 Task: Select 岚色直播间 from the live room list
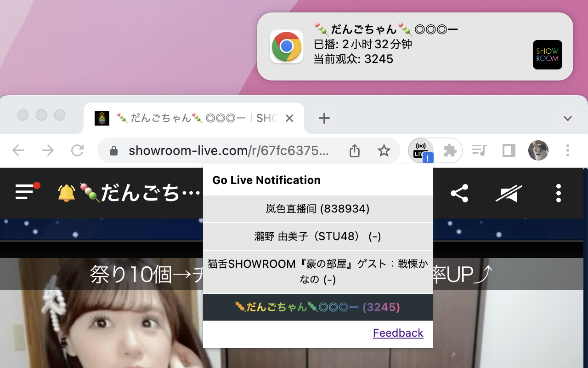coord(317,208)
